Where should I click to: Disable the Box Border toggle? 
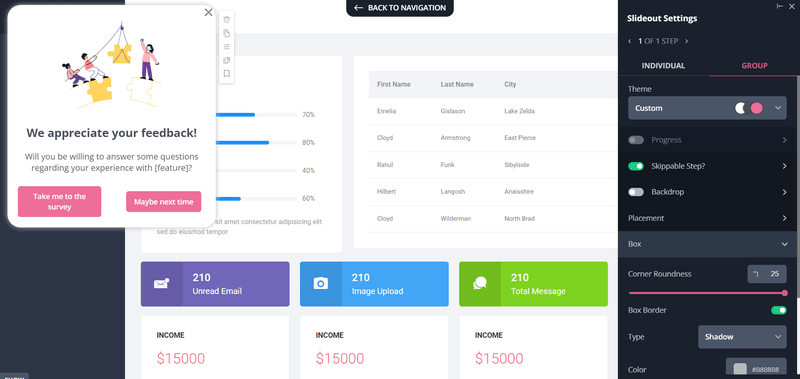point(779,310)
